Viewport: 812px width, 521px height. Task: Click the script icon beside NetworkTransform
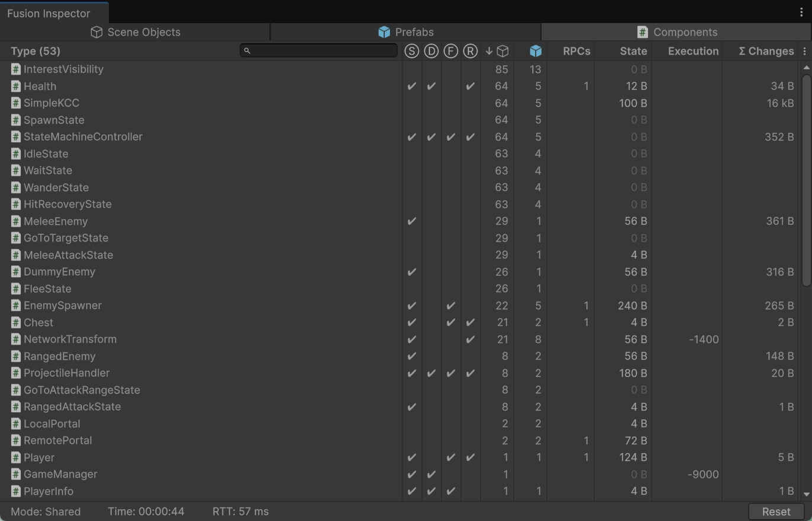(x=16, y=339)
